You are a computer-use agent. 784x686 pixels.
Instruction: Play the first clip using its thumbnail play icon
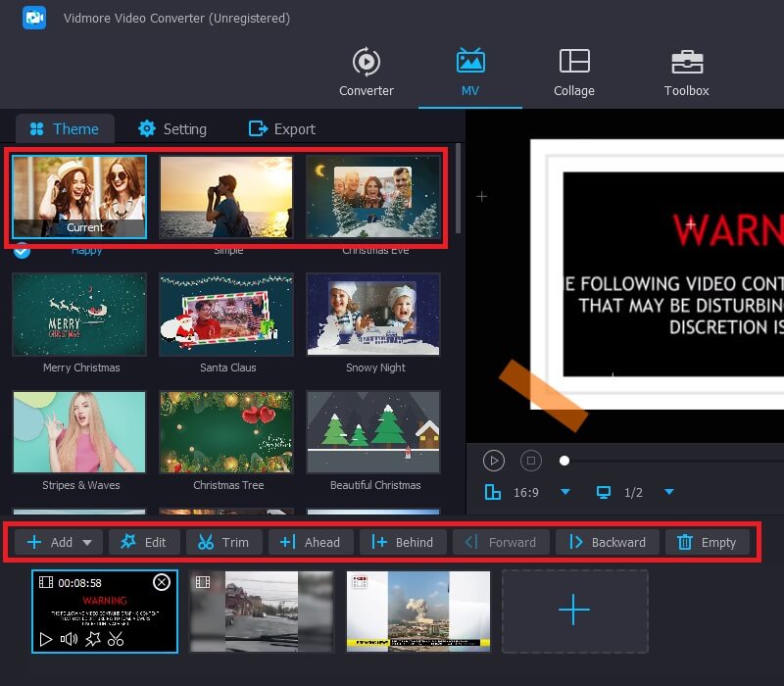tap(45, 640)
